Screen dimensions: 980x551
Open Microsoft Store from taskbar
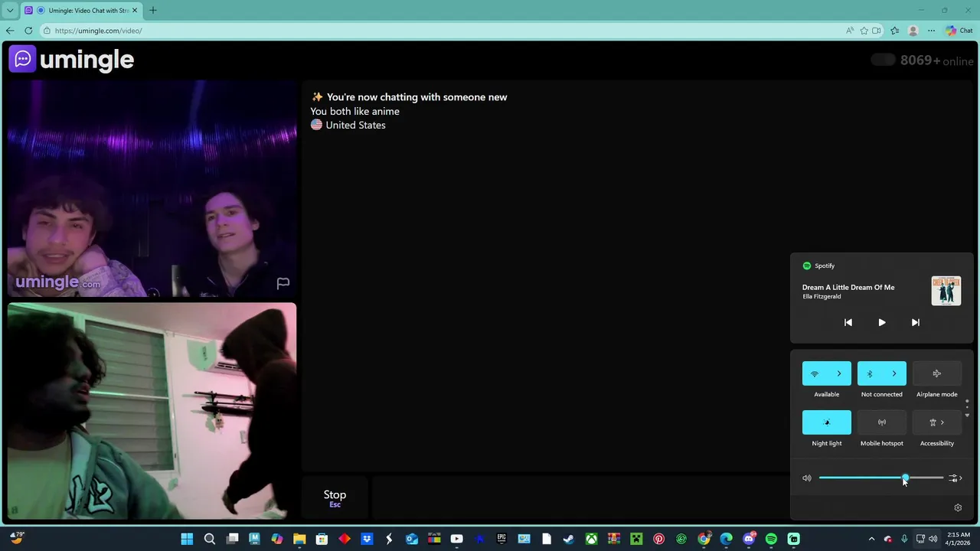[322, 539]
